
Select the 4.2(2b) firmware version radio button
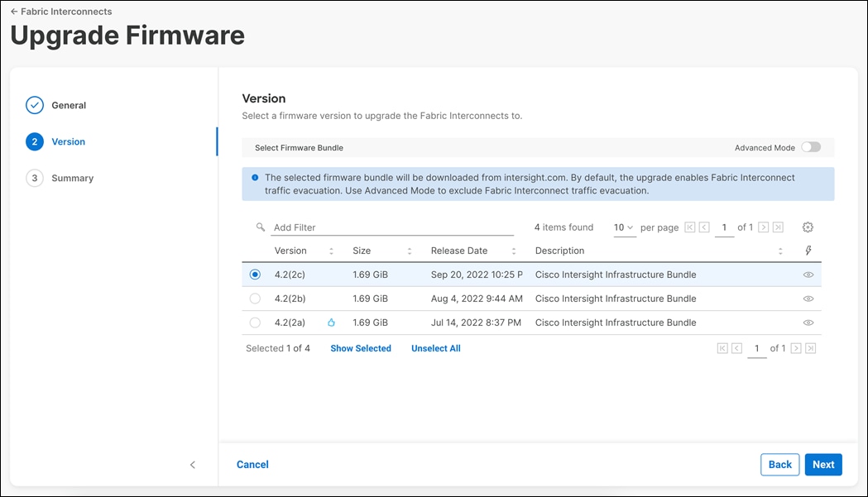pyautogui.click(x=255, y=299)
